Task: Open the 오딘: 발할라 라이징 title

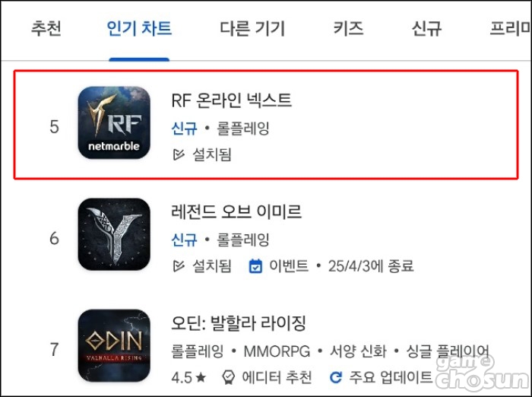Action: click(x=239, y=323)
